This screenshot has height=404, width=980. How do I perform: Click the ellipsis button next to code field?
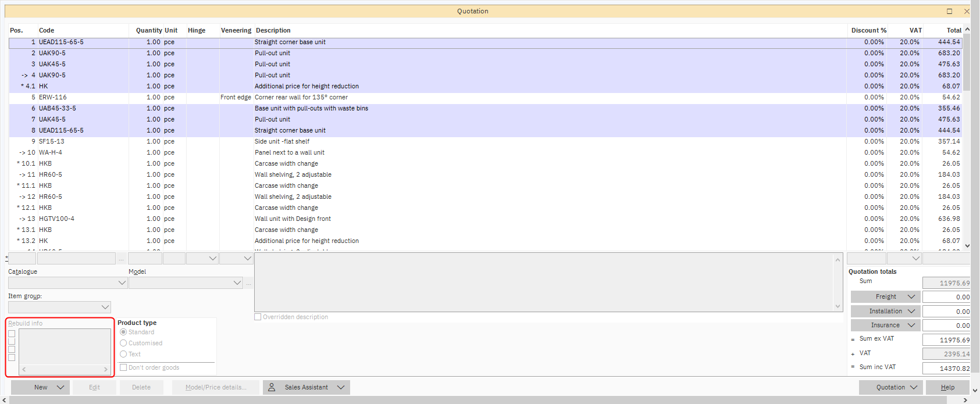coord(122,259)
